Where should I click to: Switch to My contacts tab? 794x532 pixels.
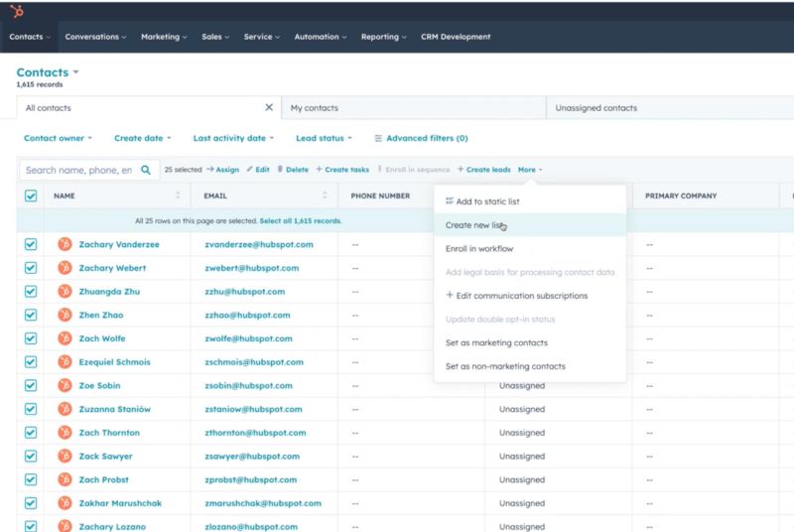pos(414,108)
